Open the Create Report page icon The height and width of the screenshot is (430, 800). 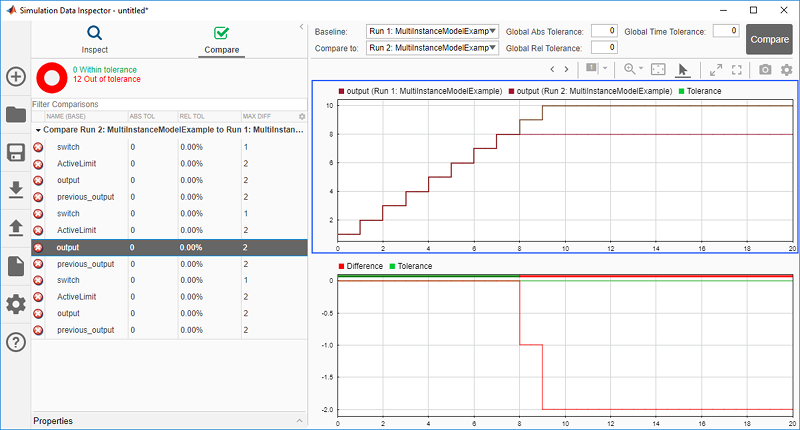tap(16, 266)
